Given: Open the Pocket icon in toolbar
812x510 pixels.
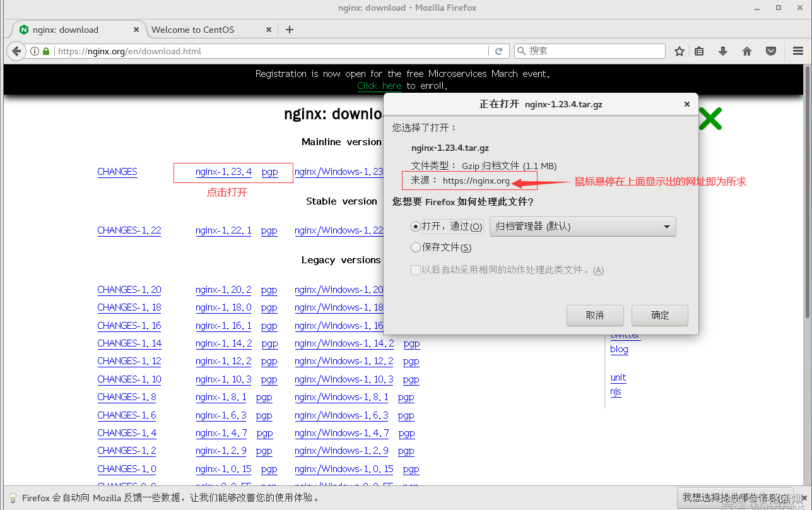Looking at the screenshot, I should 771,51.
